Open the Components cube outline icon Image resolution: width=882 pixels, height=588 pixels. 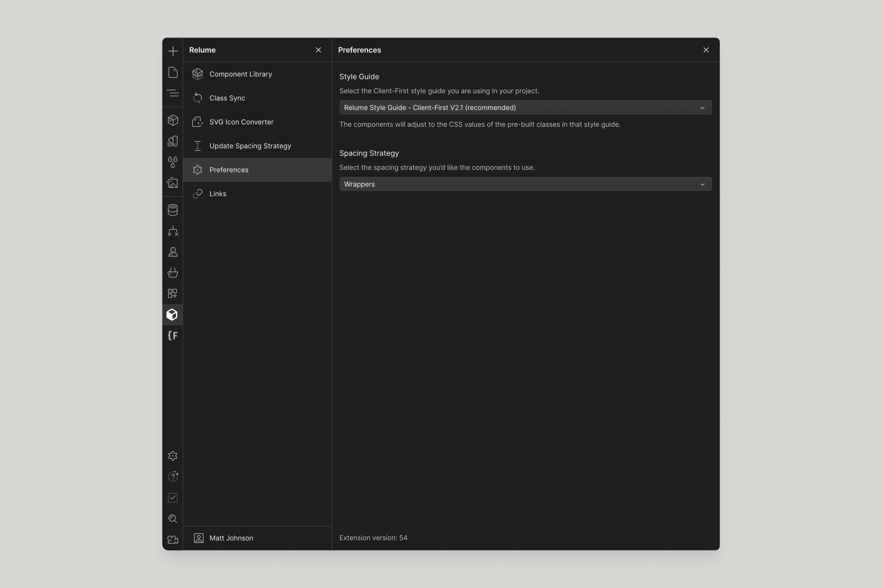(173, 120)
